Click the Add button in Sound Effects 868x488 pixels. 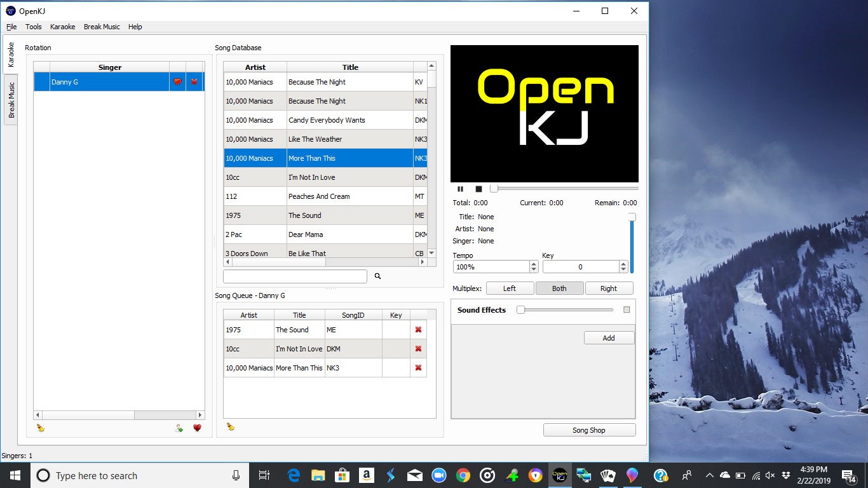click(x=609, y=338)
